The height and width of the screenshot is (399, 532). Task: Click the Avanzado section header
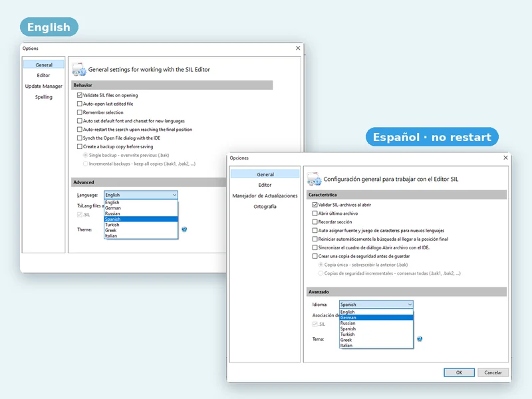pos(406,292)
